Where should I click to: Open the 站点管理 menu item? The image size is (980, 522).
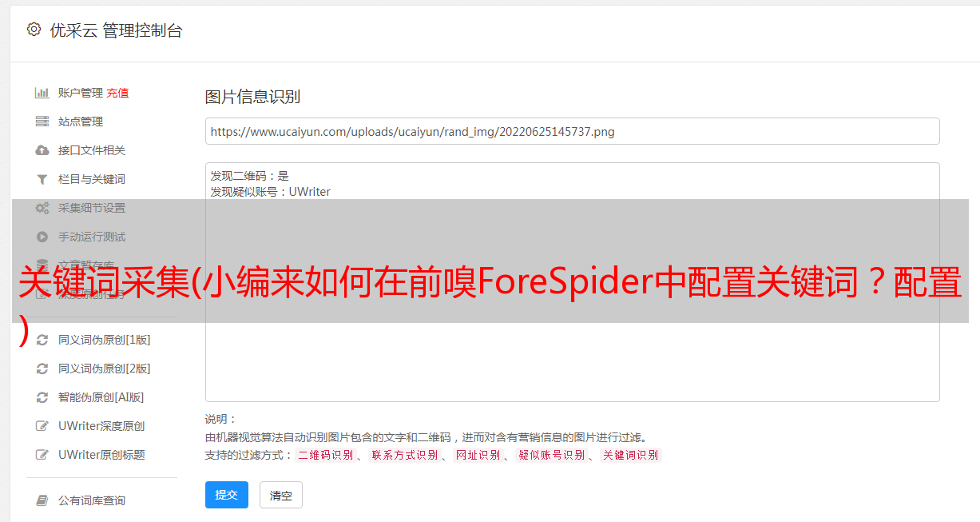(x=81, y=122)
